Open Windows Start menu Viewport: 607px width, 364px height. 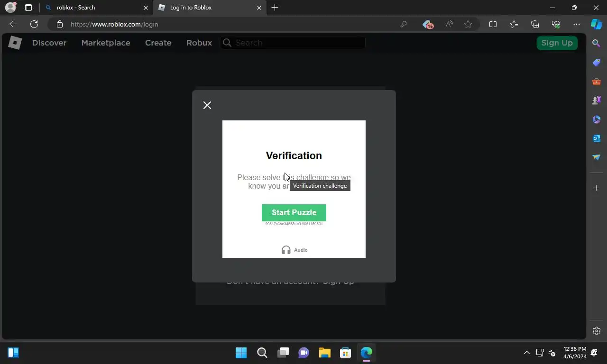(241, 353)
